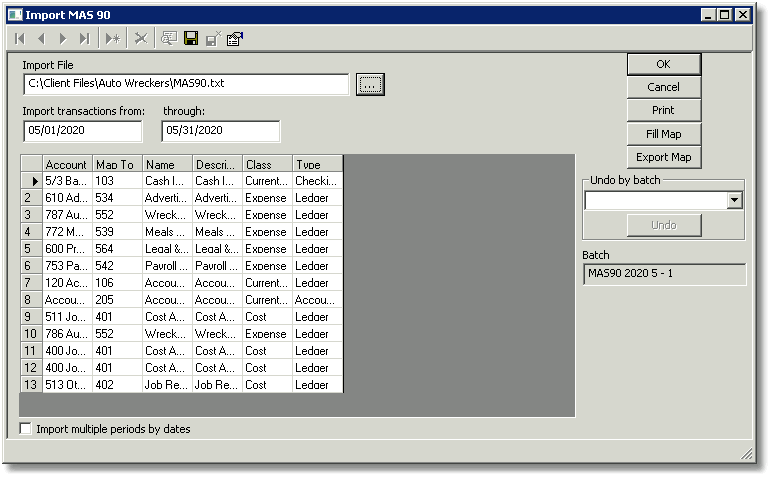This screenshot has width=771, height=478.
Task: Go to previous record arrow
Action: point(41,38)
